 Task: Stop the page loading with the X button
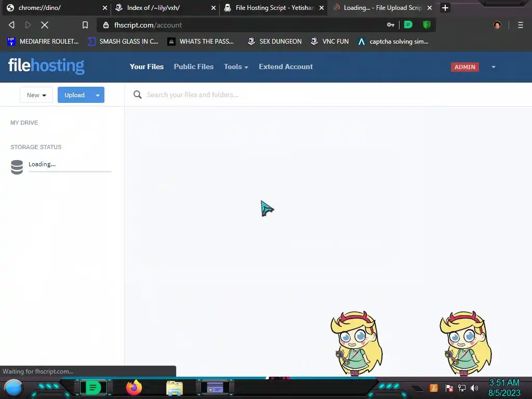click(x=45, y=25)
